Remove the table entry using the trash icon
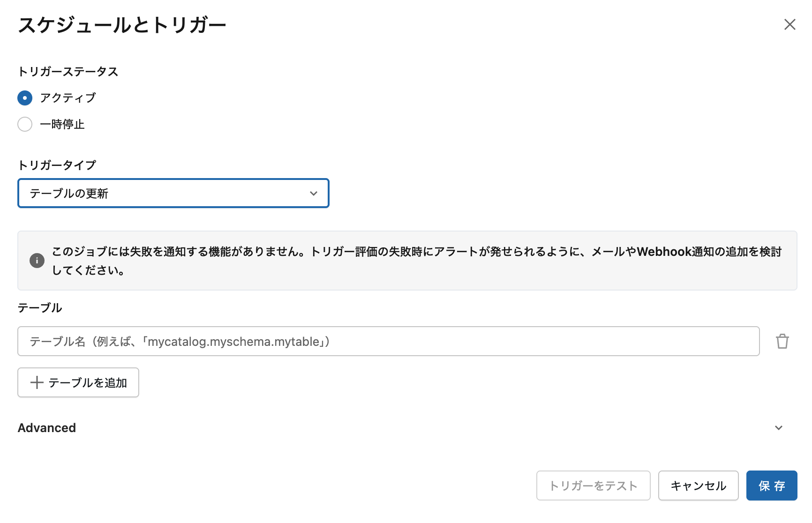 coord(782,341)
